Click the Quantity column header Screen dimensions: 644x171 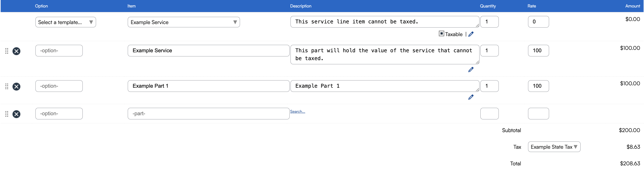click(488, 6)
